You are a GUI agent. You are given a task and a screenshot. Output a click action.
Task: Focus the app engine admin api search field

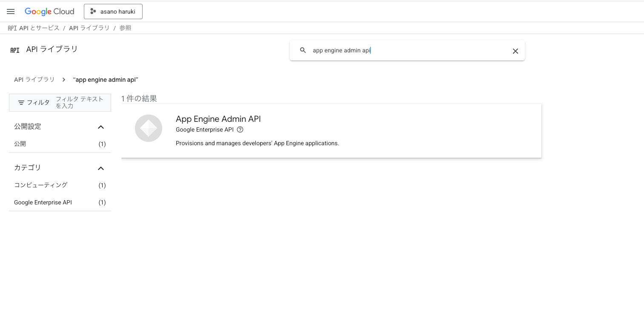point(407,50)
